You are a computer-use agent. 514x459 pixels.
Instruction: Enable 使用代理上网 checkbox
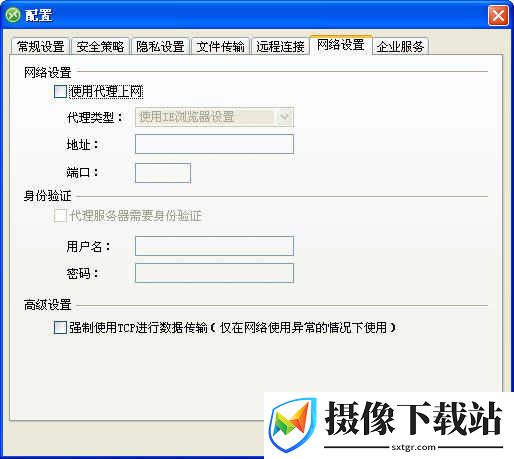tap(60, 91)
